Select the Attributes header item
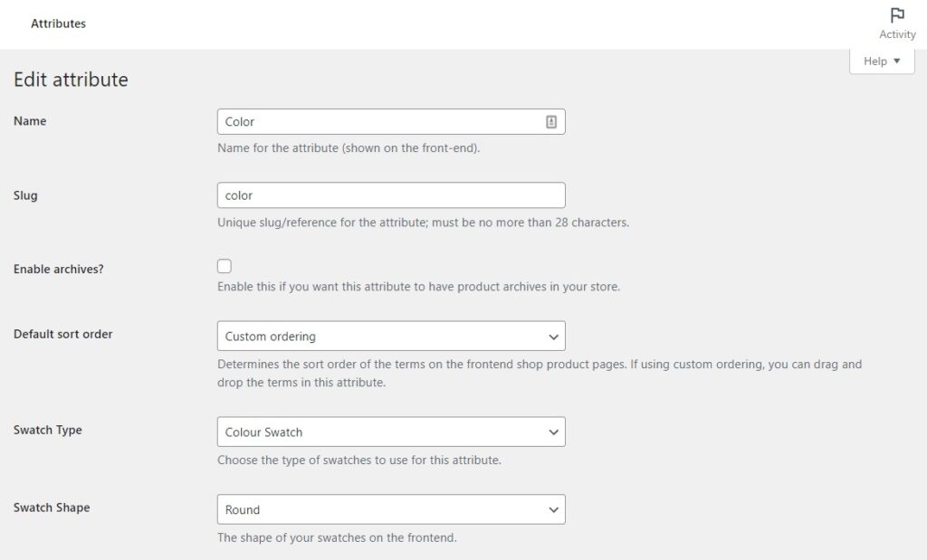This screenshot has width=927, height=560. pyautogui.click(x=59, y=24)
